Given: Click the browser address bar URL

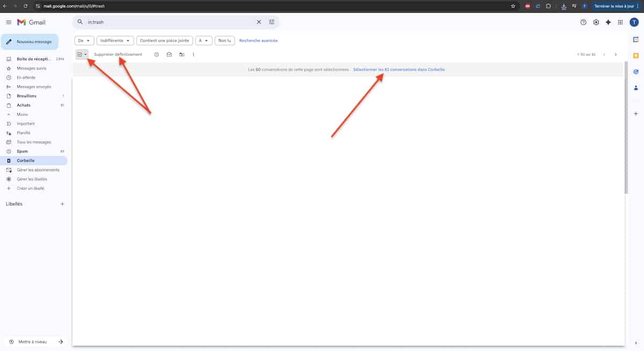Looking at the screenshot, I should coord(74,6).
